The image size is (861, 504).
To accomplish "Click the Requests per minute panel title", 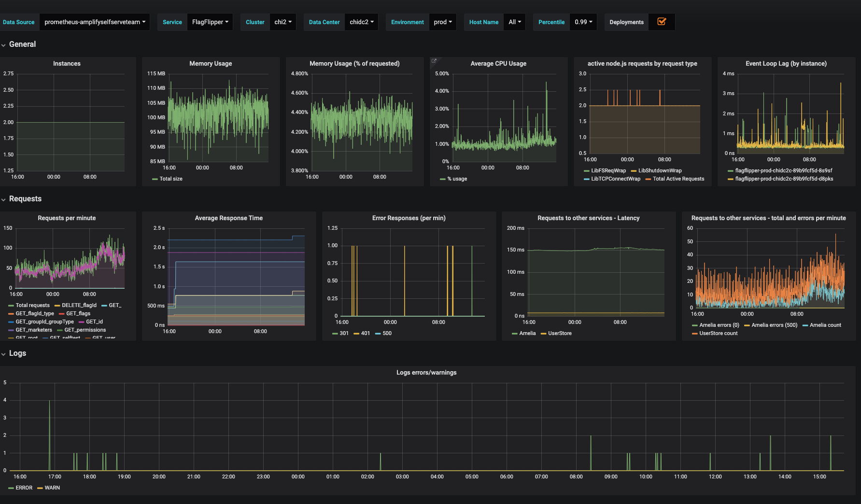I will 67,218.
